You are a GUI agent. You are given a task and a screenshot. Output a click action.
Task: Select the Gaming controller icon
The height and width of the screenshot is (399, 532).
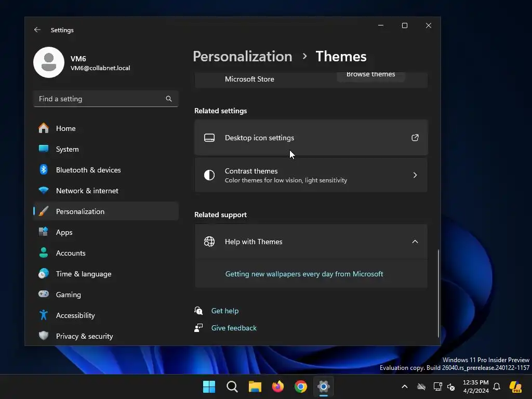pyautogui.click(x=44, y=294)
